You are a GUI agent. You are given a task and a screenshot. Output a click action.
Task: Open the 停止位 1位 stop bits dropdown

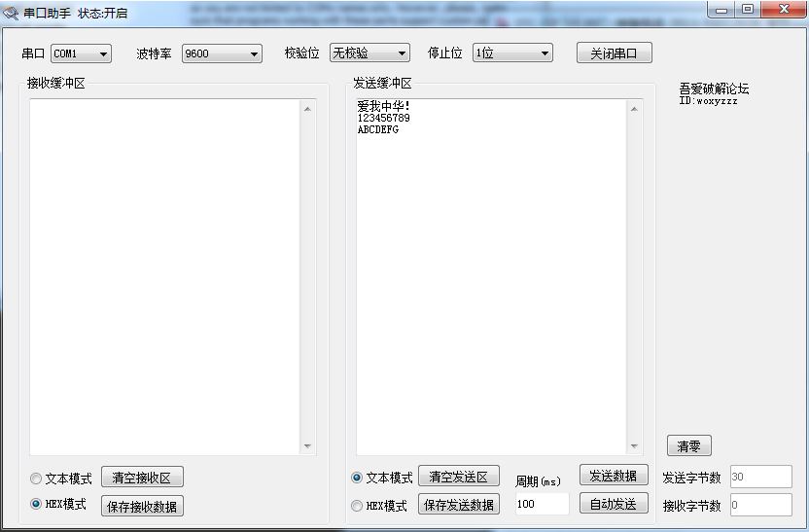(512, 53)
